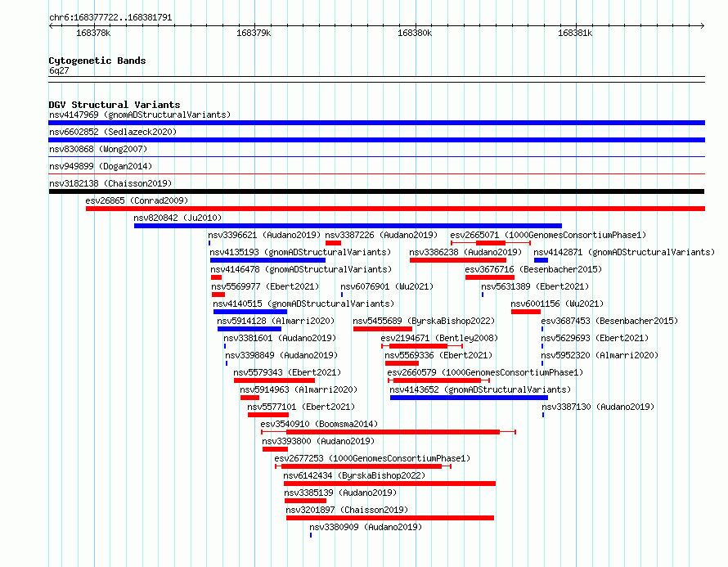This screenshot has width=728, height=567.
Task: Click nsv6076901 (Wu2021) label
Action: point(387,286)
